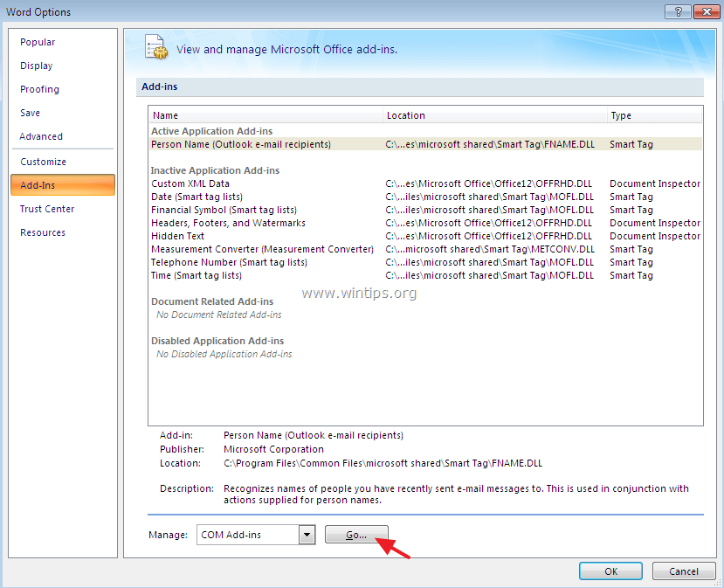This screenshot has width=724, height=588.
Task: Open the Manage COM Add-ins dropdown arrow
Action: [307, 535]
